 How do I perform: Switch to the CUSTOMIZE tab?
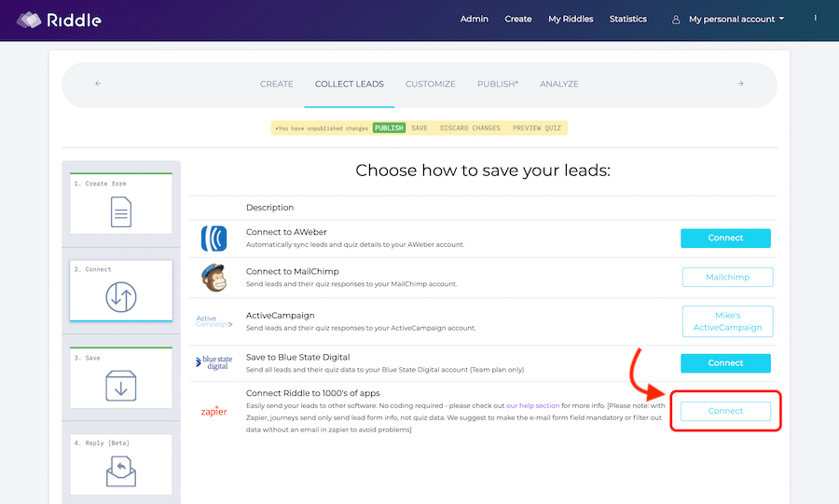pyautogui.click(x=430, y=84)
